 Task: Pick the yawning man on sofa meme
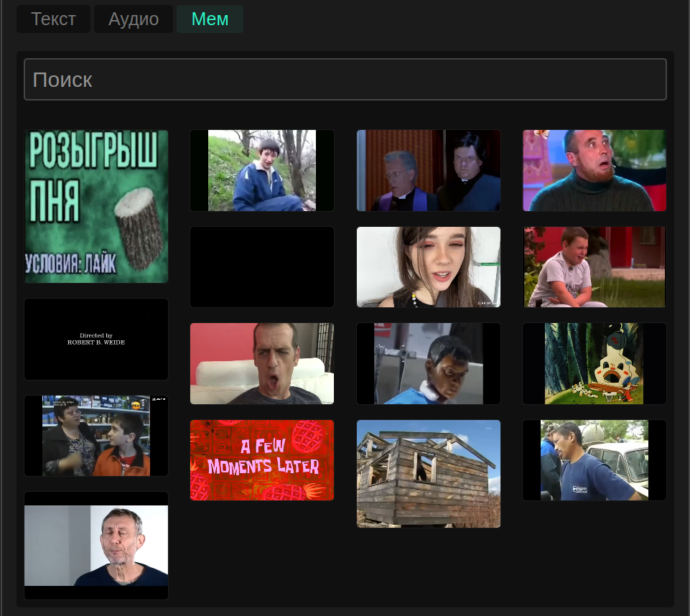click(x=262, y=363)
